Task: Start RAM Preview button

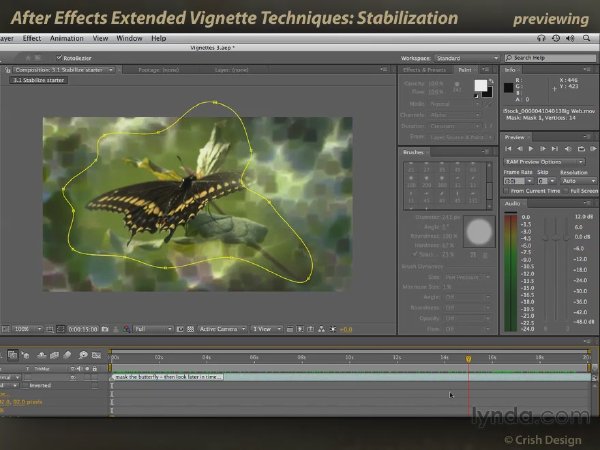Action: (x=593, y=148)
